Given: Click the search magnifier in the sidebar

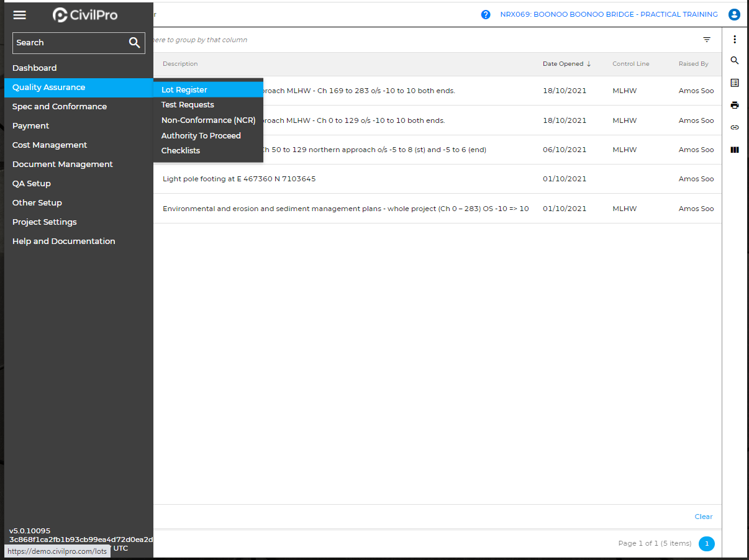Looking at the screenshot, I should tap(135, 43).
